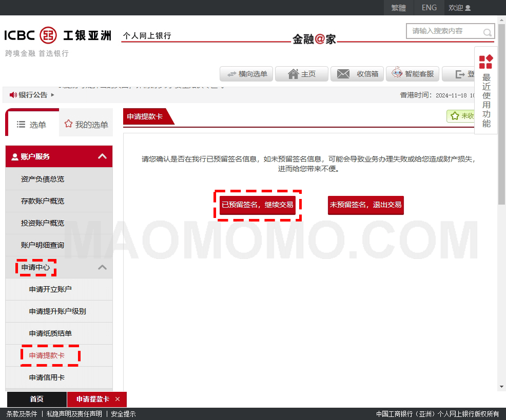Click the search magnifier icon
The width and height of the screenshot is (506, 420).
(x=487, y=32)
